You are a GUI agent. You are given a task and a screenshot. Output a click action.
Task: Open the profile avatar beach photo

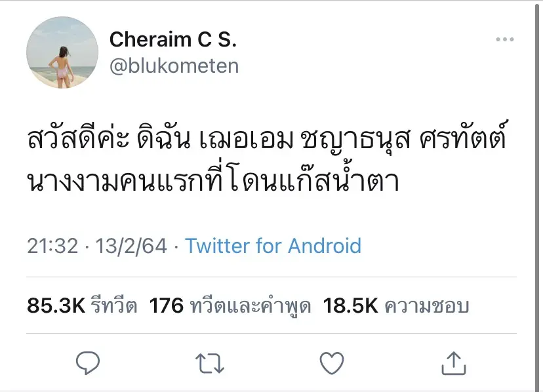tap(57, 52)
